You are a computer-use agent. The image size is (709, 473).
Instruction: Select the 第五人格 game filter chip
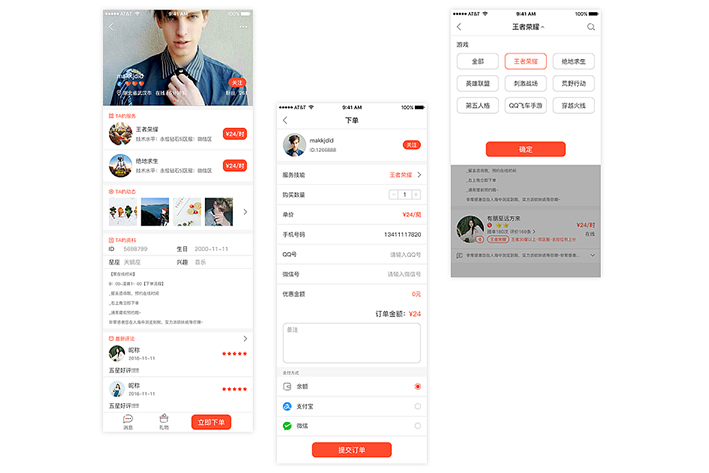click(477, 105)
